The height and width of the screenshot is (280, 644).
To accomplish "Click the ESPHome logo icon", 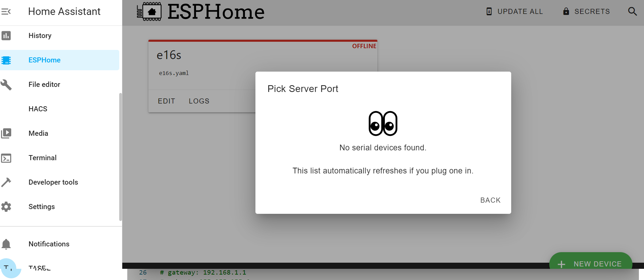I will [x=149, y=12].
